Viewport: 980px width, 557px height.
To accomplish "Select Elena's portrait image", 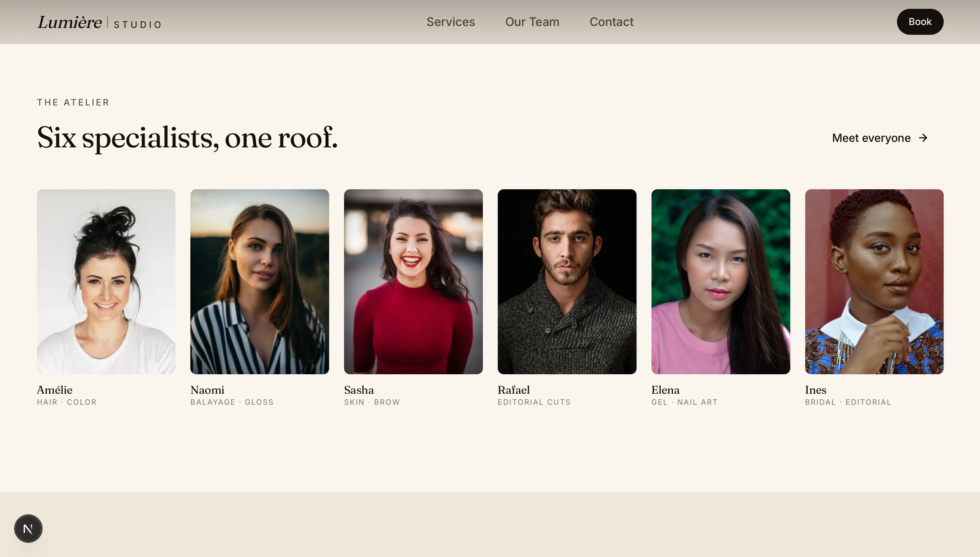I will (x=721, y=281).
